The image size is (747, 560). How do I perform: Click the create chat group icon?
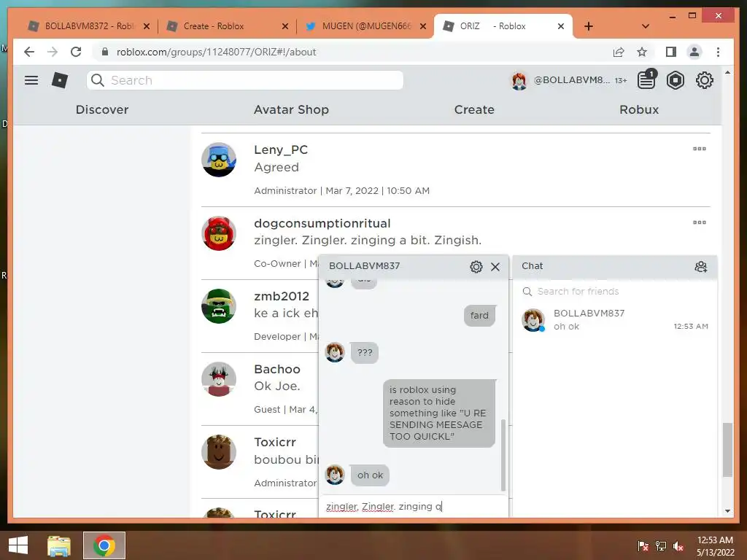[700, 266]
